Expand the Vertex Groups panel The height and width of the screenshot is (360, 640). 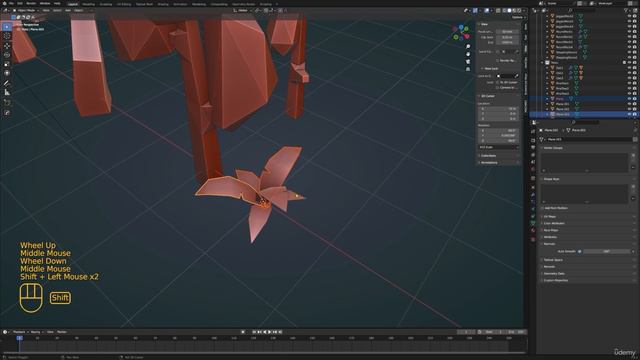(553, 148)
